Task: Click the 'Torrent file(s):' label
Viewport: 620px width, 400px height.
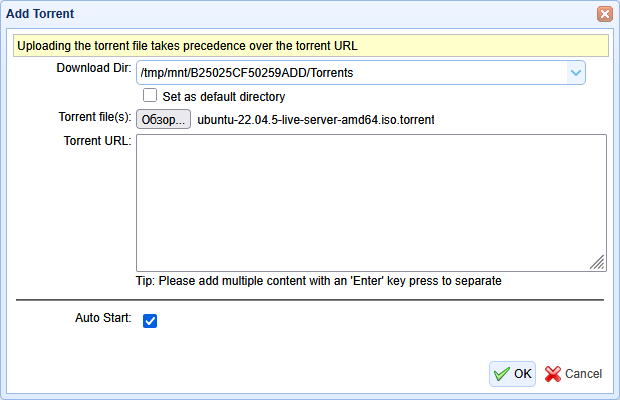Action: [x=94, y=117]
